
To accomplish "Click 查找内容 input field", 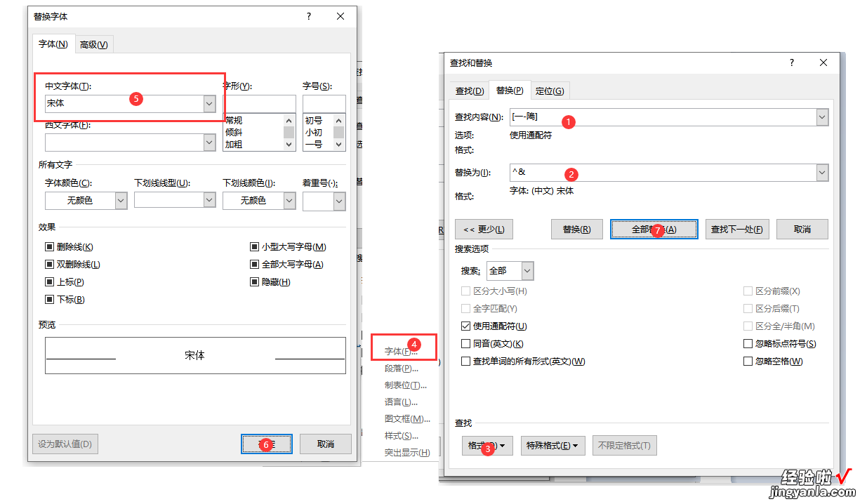I will click(663, 117).
